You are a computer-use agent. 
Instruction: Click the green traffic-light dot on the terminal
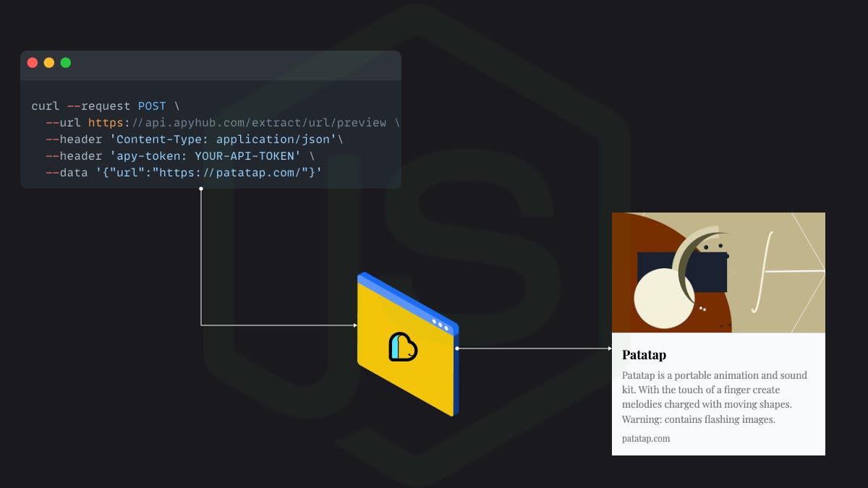65,62
